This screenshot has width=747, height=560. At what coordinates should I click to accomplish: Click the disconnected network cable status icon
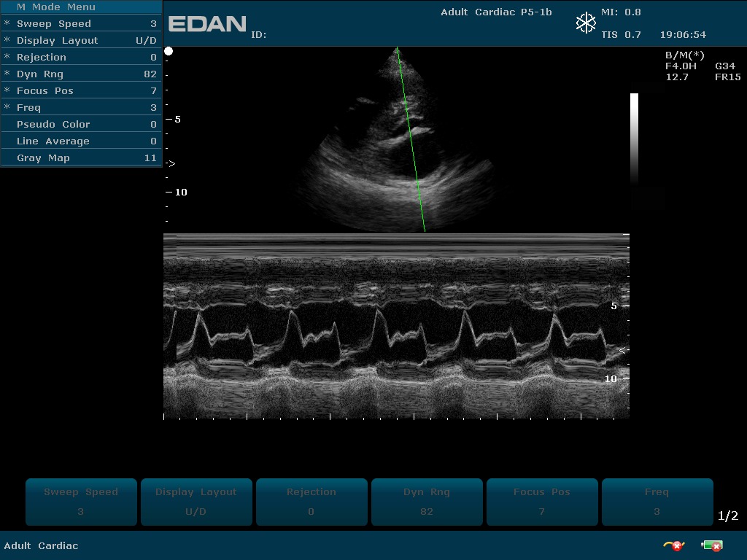point(673,545)
